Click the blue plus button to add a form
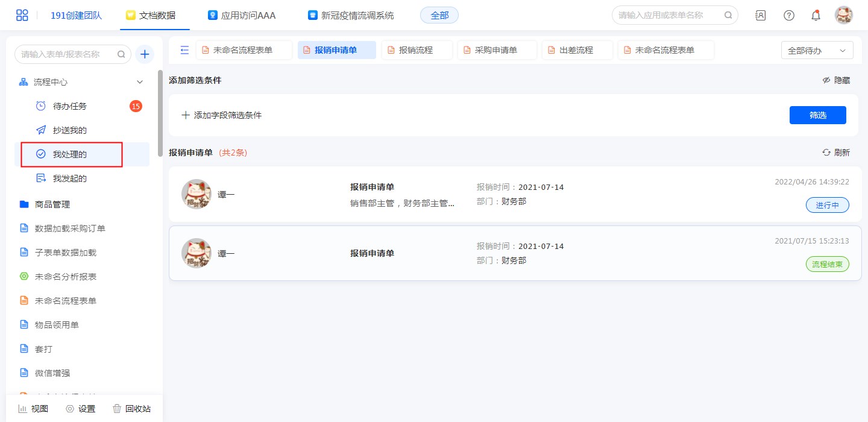Image resolution: width=868 pixels, height=422 pixels. [x=145, y=54]
